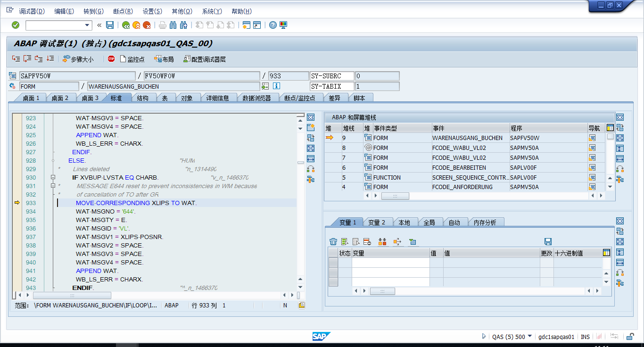The width and height of the screenshot is (644, 347).
Task: Toggle INS insert mode in status bar
Action: tap(585, 337)
